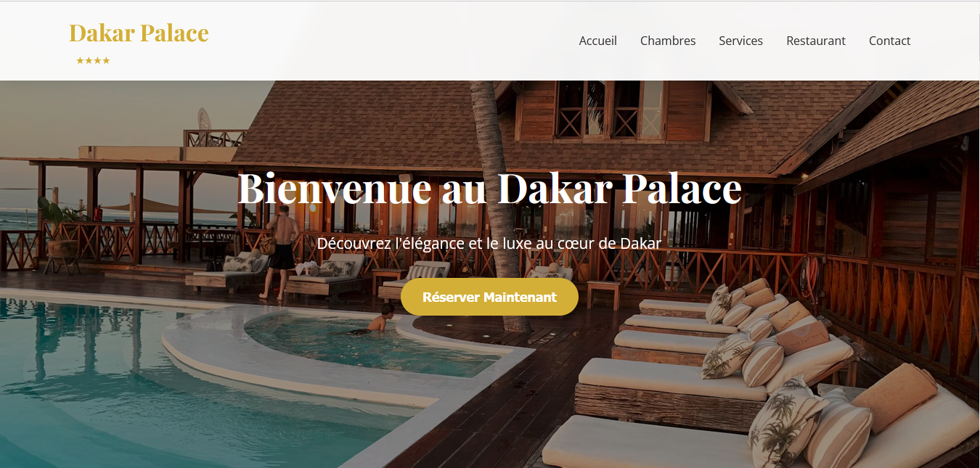This screenshot has height=468, width=980.
Task: Click the Bienvenue au Dakar Palace heading
Action: 489,188
